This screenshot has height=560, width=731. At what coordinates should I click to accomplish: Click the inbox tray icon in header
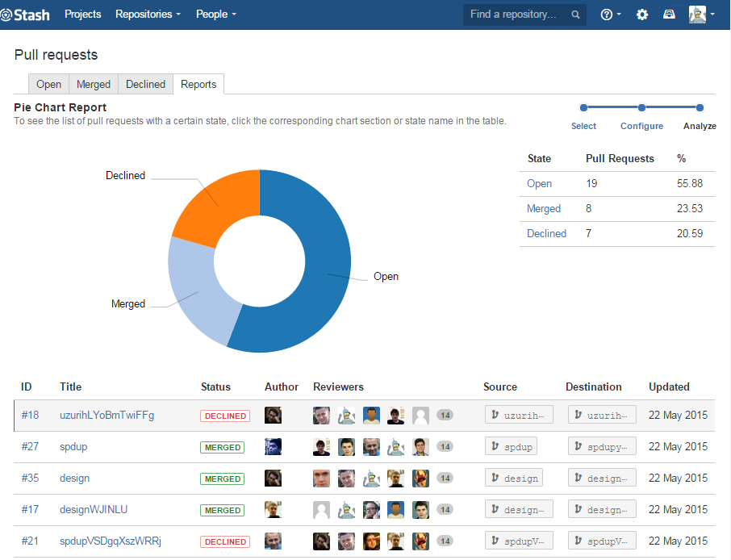point(669,15)
